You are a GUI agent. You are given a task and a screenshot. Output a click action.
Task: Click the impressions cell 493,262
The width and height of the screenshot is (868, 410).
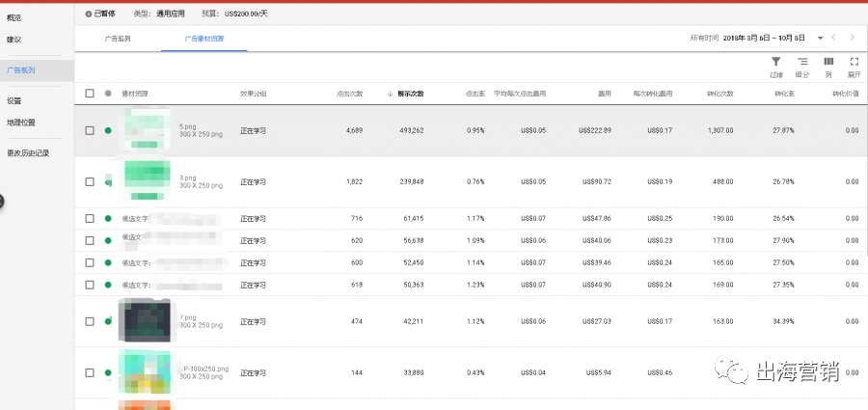pos(411,131)
